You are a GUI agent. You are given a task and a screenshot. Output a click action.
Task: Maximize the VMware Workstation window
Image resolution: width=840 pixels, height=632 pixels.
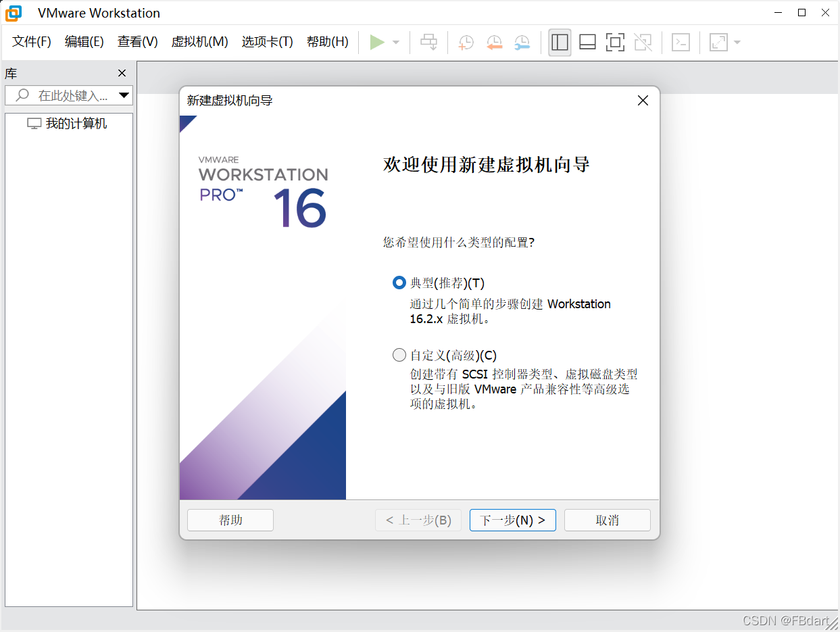pyautogui.click(x=802, y=12)
